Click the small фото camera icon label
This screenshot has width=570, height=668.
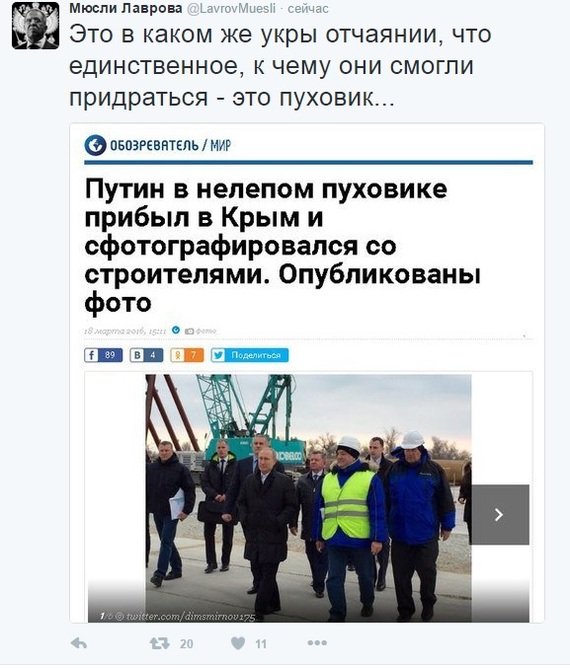pos(200,331)
